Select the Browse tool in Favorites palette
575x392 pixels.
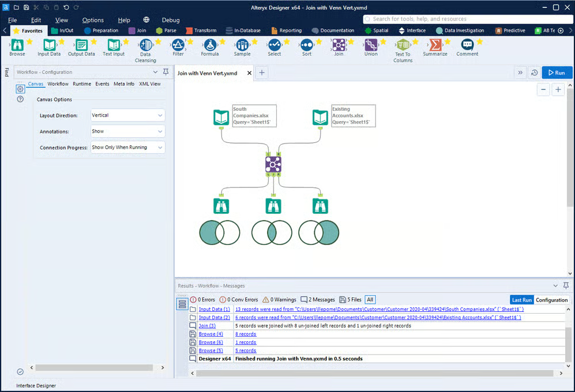pos(17,45)
